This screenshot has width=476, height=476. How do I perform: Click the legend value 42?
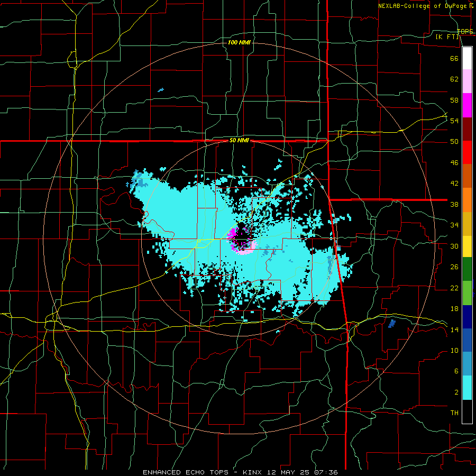point(454,184)
